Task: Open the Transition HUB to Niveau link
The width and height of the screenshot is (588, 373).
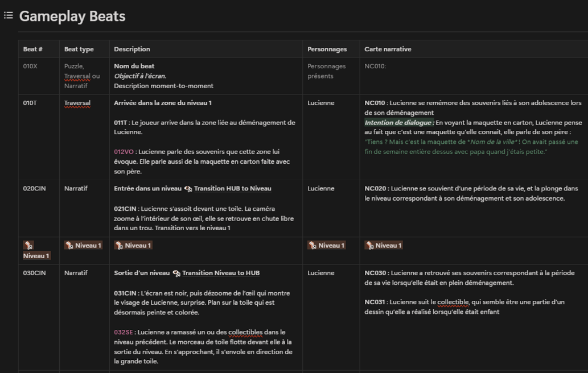Action: tap(232, 189)
